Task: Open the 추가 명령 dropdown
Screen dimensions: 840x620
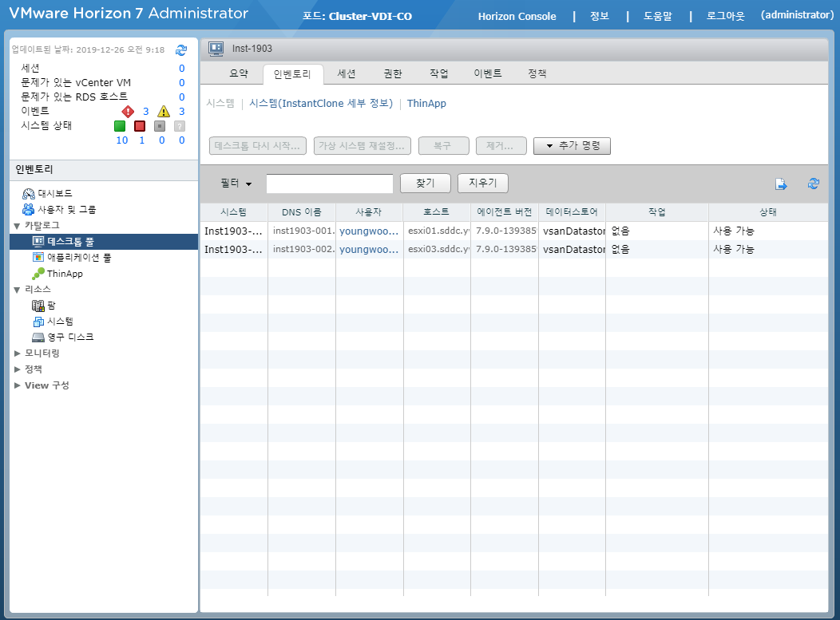Action: tap(572, 146)
